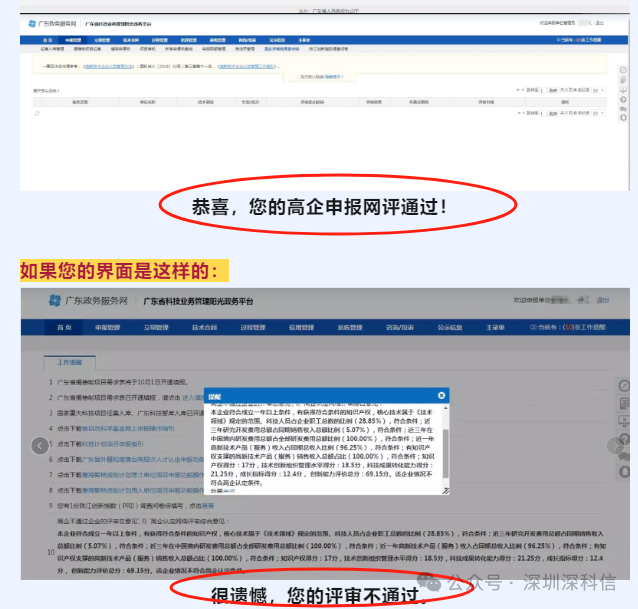Click the chat bubbles icon in upper right sidebar

pos(623,109)
